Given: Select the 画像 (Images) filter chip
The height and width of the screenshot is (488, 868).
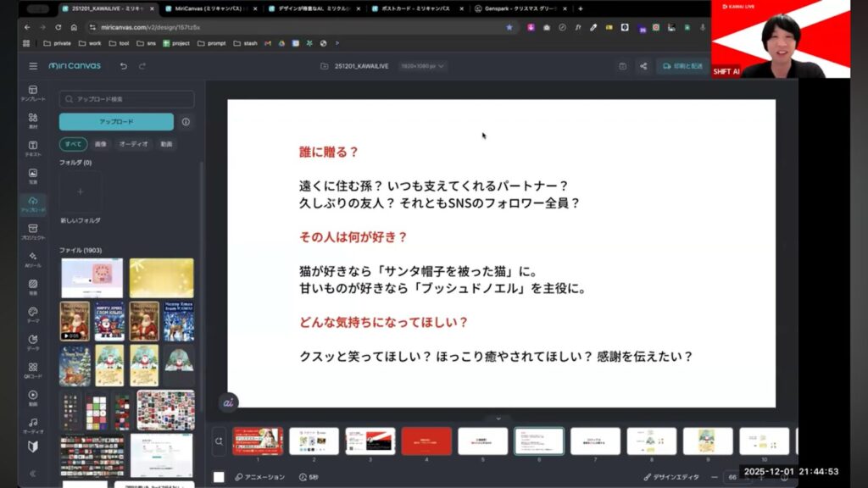Looking at the screenshot, I should [100, 144].
